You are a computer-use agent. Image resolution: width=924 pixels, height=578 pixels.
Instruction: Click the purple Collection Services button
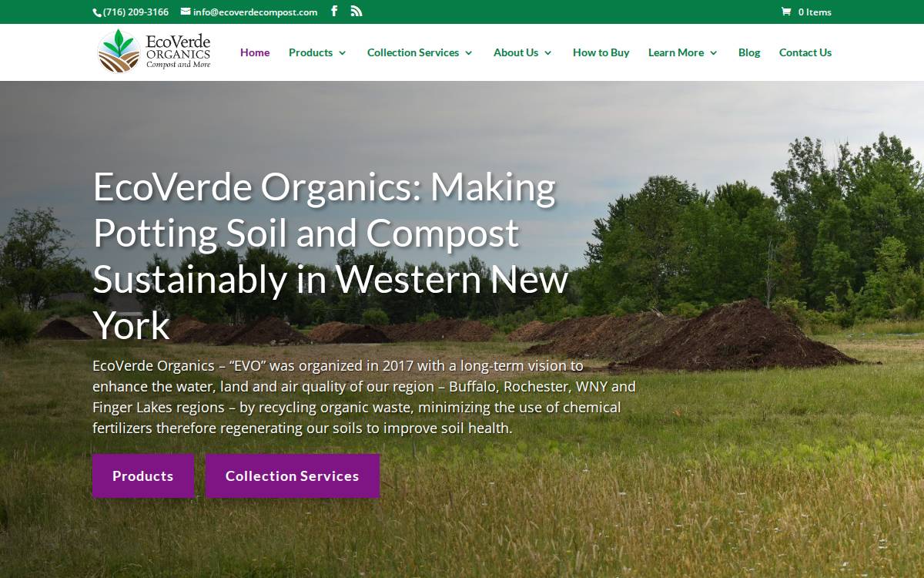point(293,476)
